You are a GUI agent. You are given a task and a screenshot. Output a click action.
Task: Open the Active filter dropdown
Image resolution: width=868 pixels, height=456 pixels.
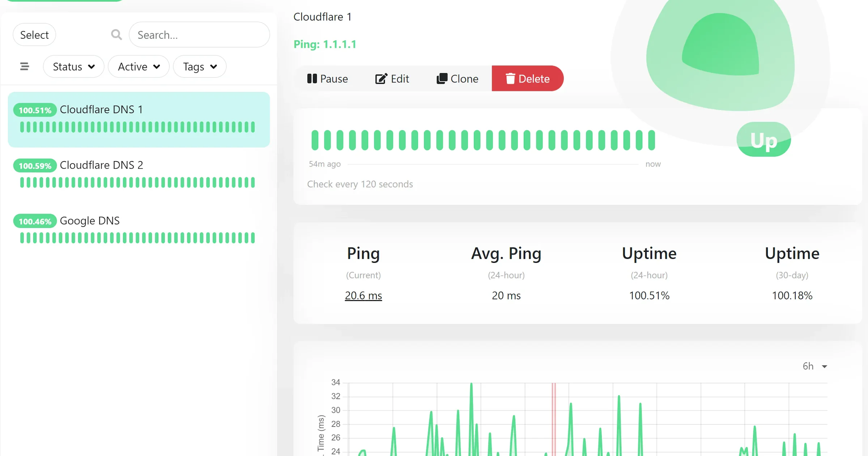pos(139,67)
